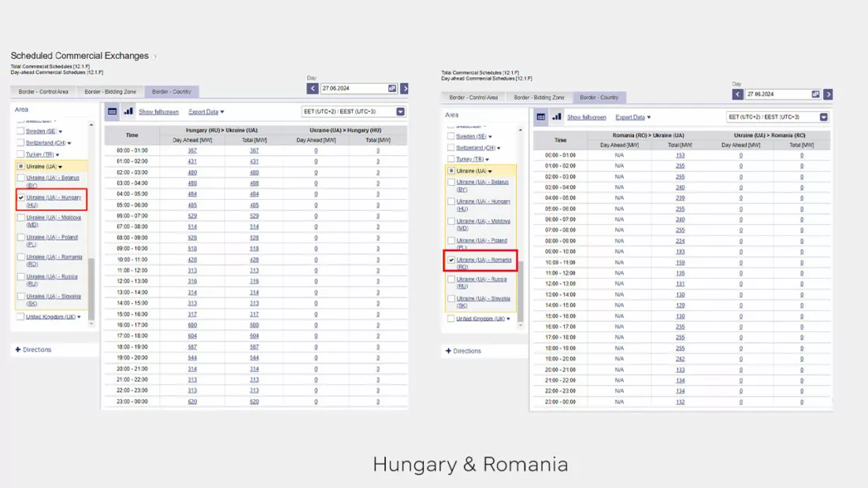Expand United Kingdom (UK) arrow in Romania panel

pos(508,320)
